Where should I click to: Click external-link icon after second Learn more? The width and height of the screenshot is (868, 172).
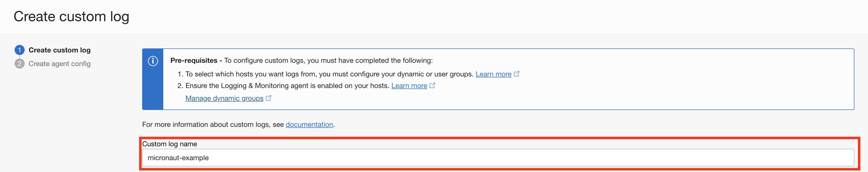[x=432, y=85]
